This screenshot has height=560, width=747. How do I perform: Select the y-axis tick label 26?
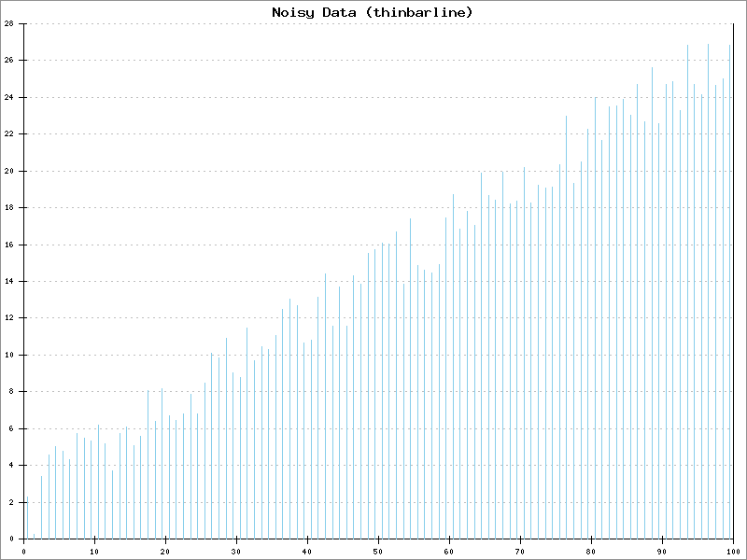click(8, 60)
